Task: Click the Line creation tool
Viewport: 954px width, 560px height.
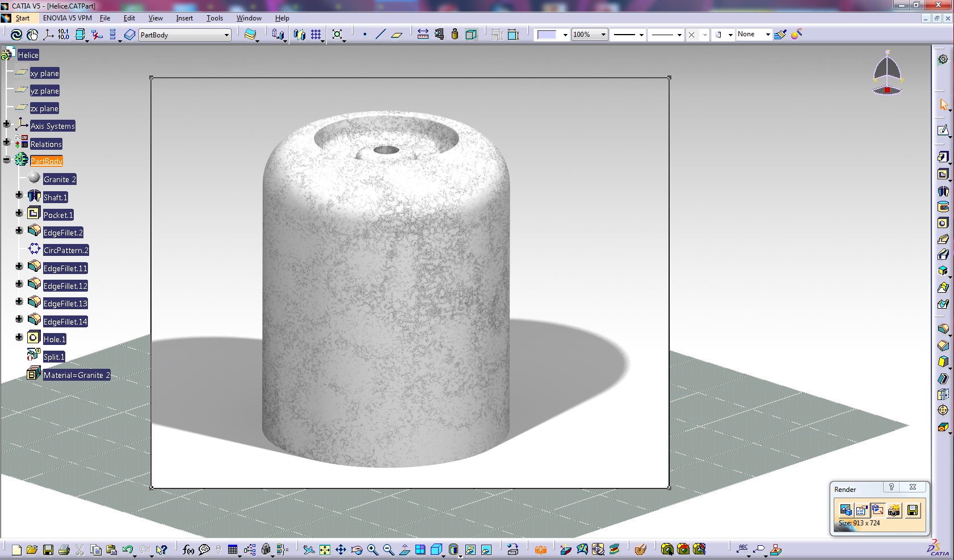Action: pyautogui.click(x=380, y=35)
